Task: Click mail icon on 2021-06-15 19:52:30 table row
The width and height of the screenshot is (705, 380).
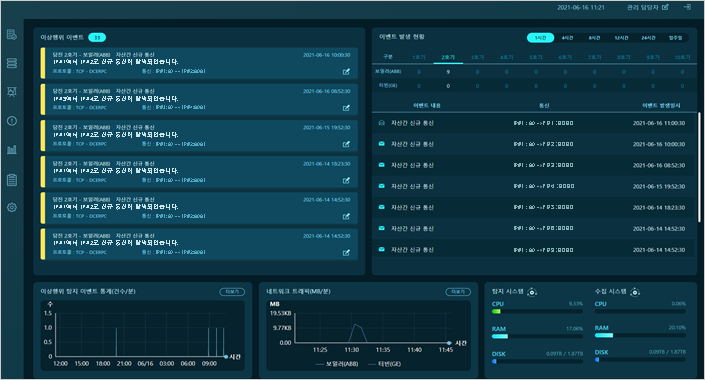Action: pyautogui.click(x=382, y=186)
